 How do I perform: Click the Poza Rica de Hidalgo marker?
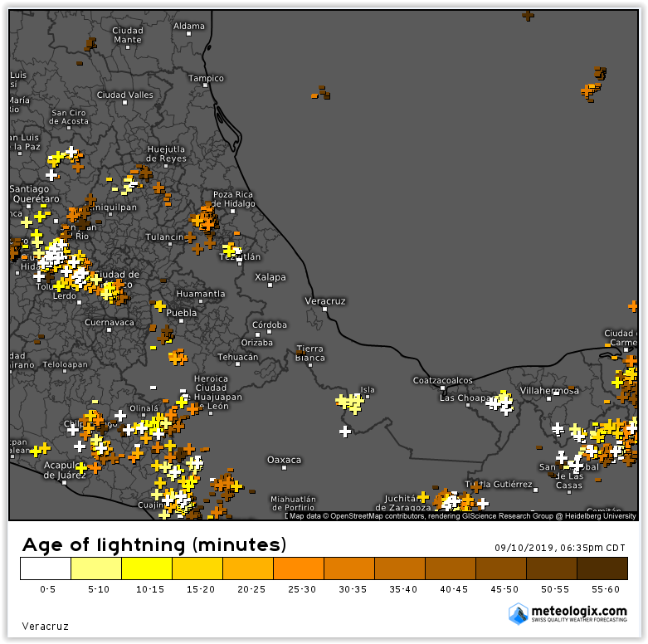232,212
